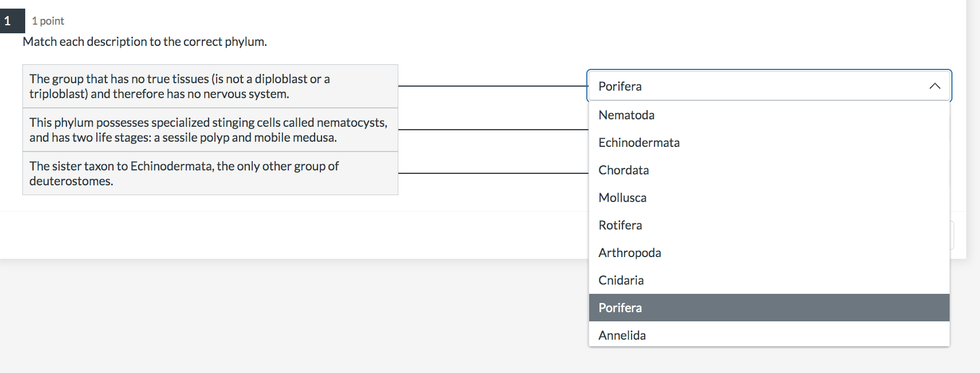Select Nematoda from the phylum dropdown
Screen dimensions: 980x373
pos(626,115)
